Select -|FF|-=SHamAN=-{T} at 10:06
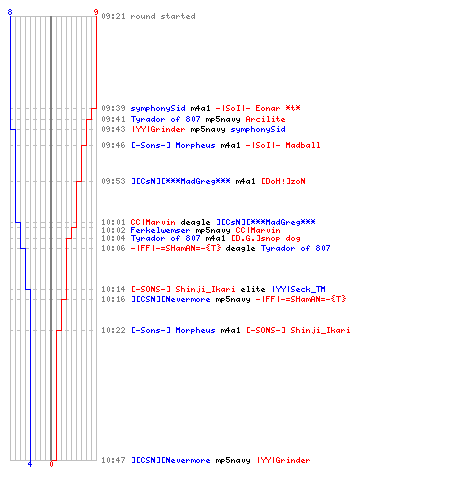The height and width of the screenshot is (500, 450). click(x=175, y=248)
